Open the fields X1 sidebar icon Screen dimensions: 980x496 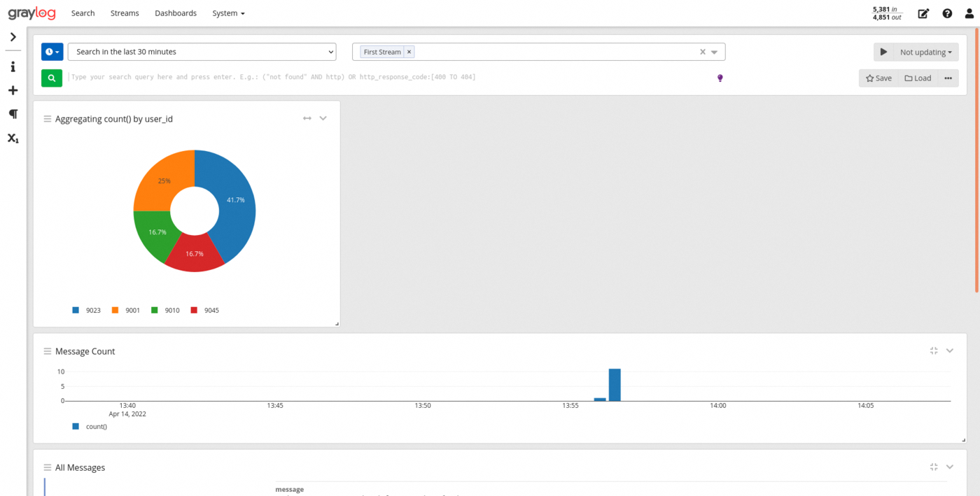pos(13,138)
